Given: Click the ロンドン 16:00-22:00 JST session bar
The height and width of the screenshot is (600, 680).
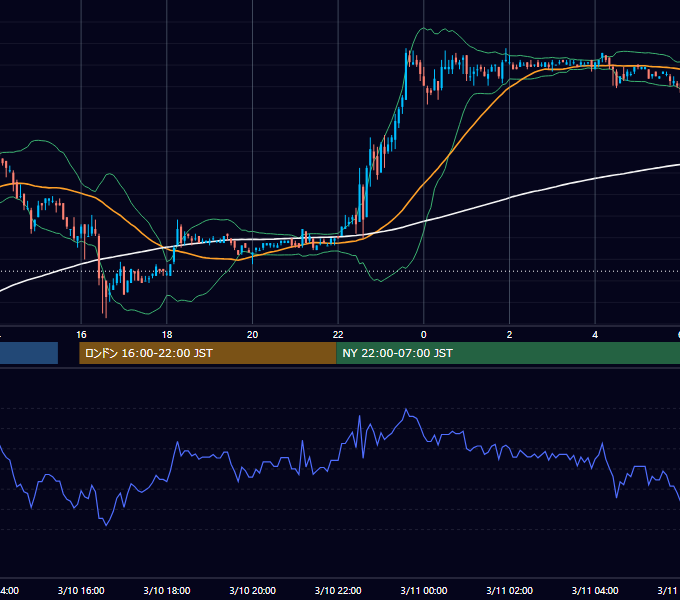Looking at the screenshot, I should pyautogui.click(x=208, y=353).
